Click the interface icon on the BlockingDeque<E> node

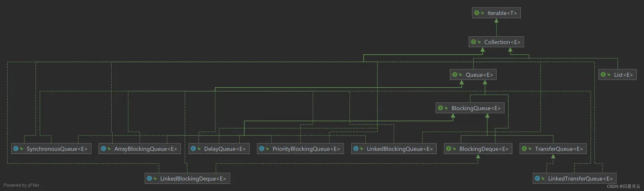point(448,149)
